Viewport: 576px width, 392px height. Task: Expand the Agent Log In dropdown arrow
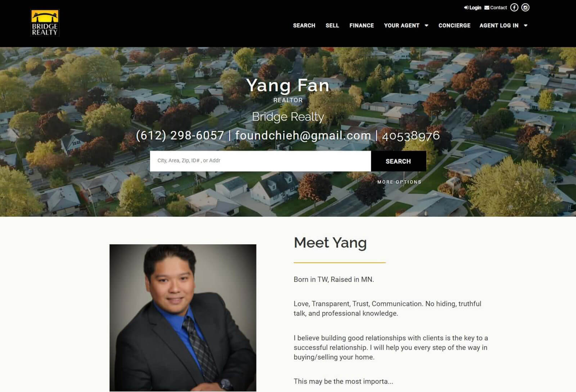[526, 26]
